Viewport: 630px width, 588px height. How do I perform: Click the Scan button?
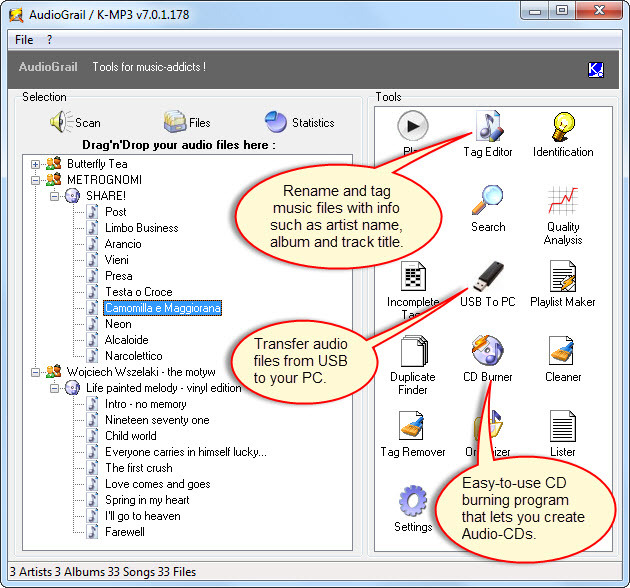point(76,123)
